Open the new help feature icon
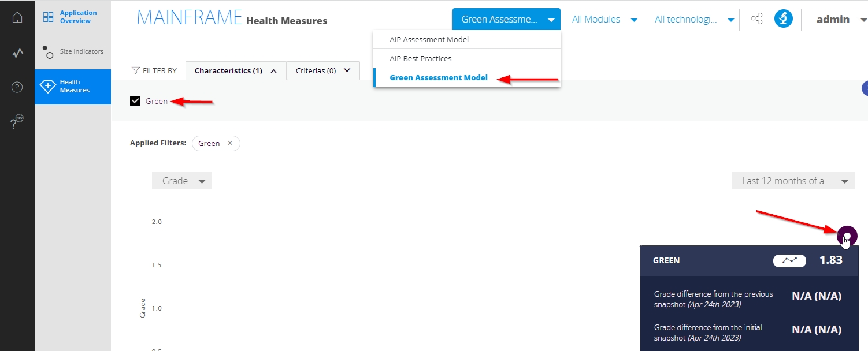This screenshot has height=351, width=868. pyautogui.click(x=17, y=122)
